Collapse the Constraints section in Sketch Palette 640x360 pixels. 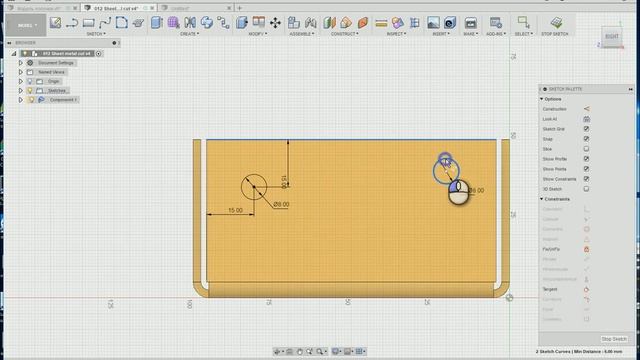click(542, 199)
